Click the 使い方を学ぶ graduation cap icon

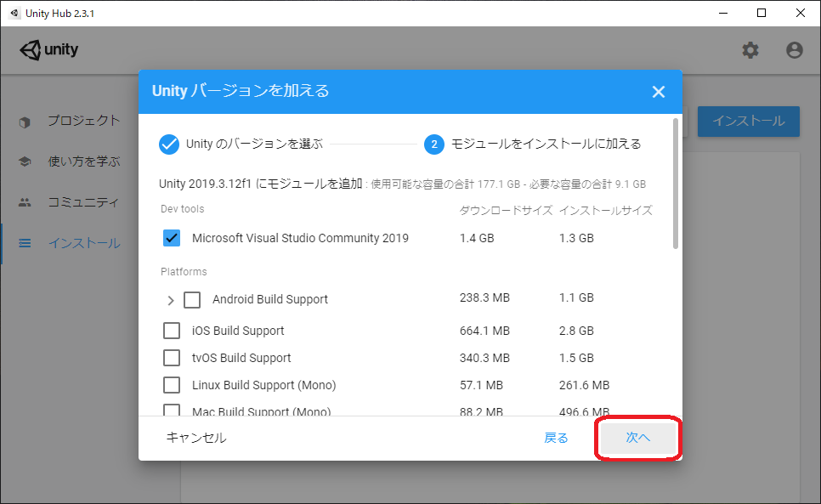click(25, 161)
